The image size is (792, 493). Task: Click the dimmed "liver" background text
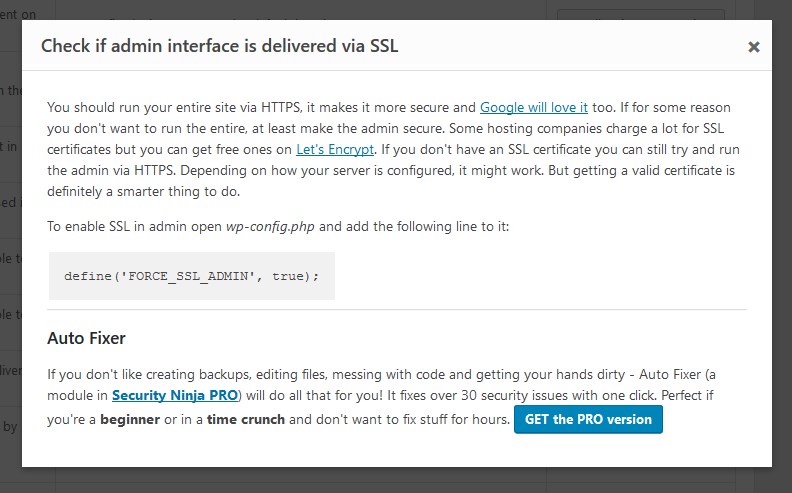(x=10, y=370)
